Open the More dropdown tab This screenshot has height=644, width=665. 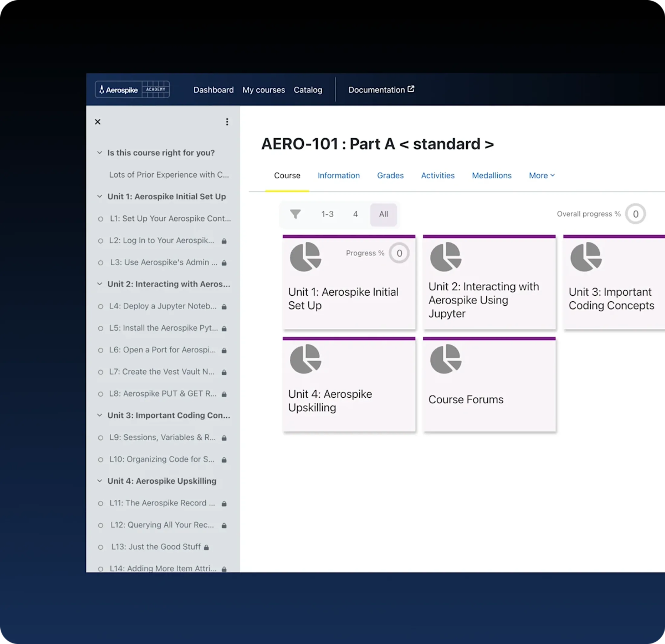coord(542,176)
